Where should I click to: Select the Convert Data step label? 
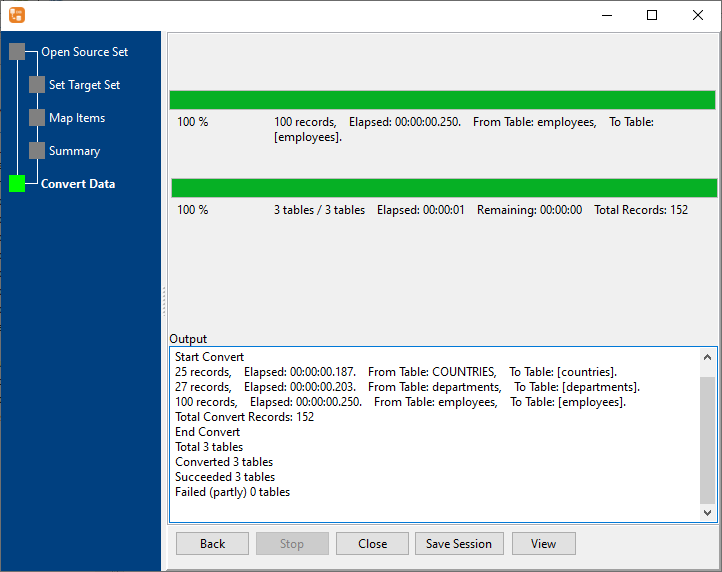pos(78,184)
